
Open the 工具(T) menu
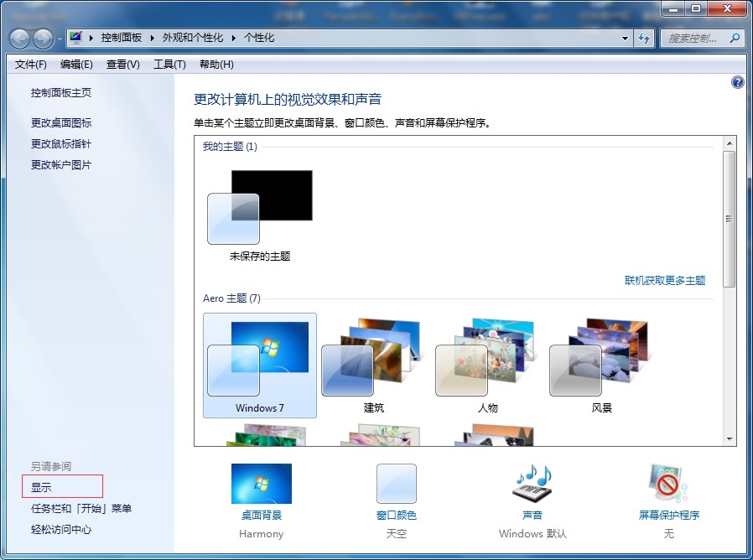(x=169, y=65)
